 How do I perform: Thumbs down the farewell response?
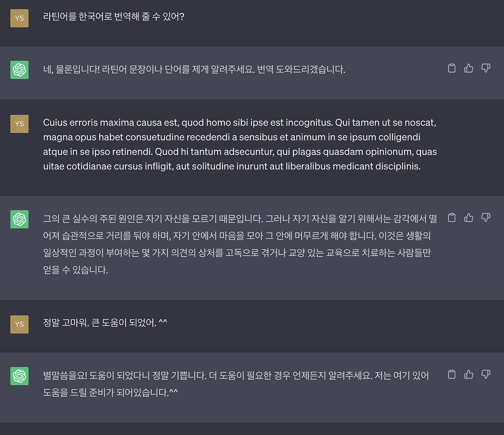pos(485,375)
